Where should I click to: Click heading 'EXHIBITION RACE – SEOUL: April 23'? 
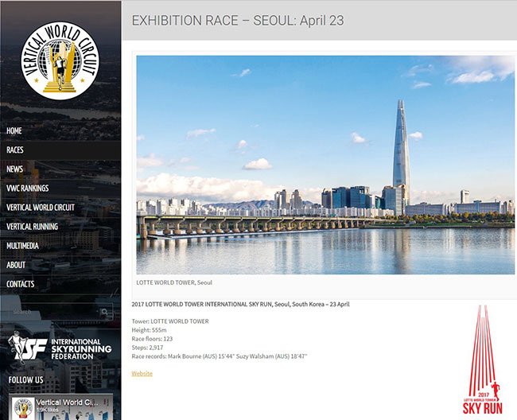tap(238, 21)
